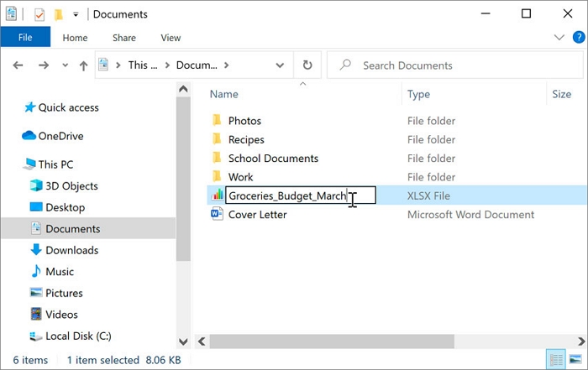Open the File menu tab

[25, 38]
